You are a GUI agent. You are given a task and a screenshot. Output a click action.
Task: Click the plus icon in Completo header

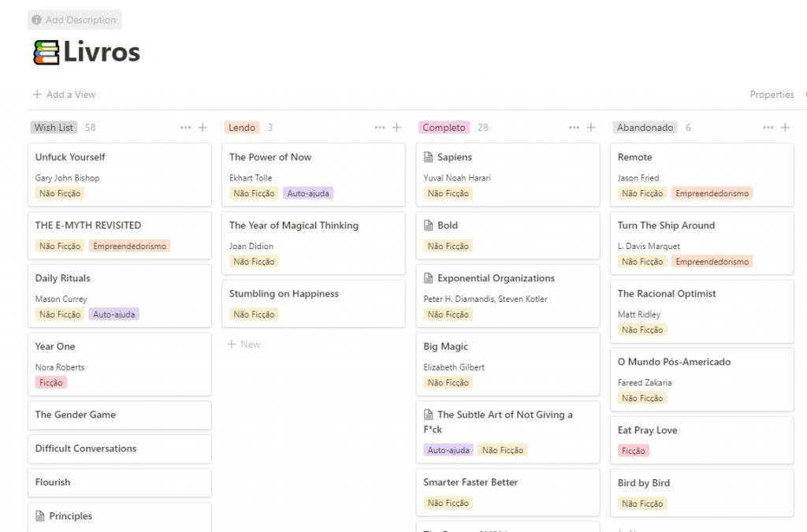point(591,128)
